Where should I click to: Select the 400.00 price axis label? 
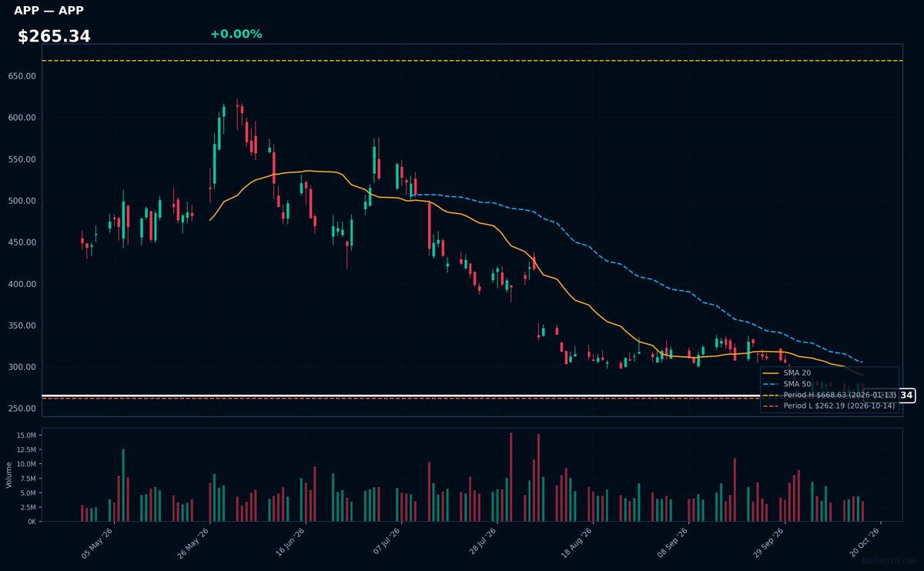pos(22,284)
